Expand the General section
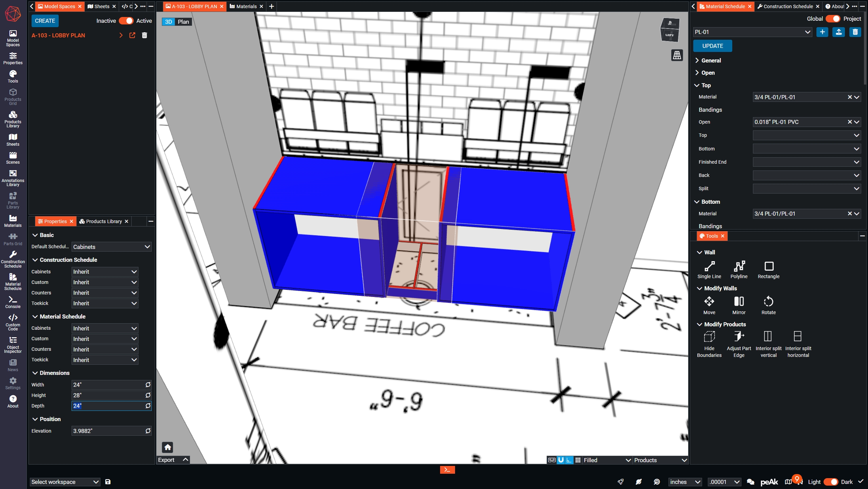 711,60
